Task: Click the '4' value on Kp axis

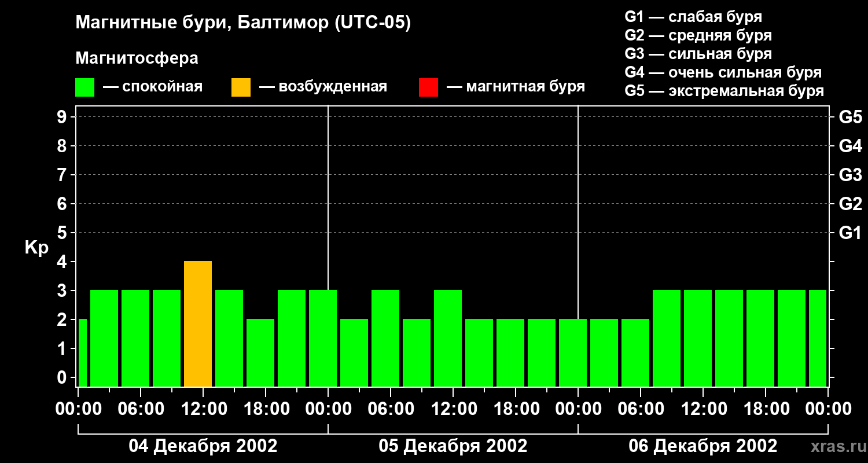Action: coord(62,262)
